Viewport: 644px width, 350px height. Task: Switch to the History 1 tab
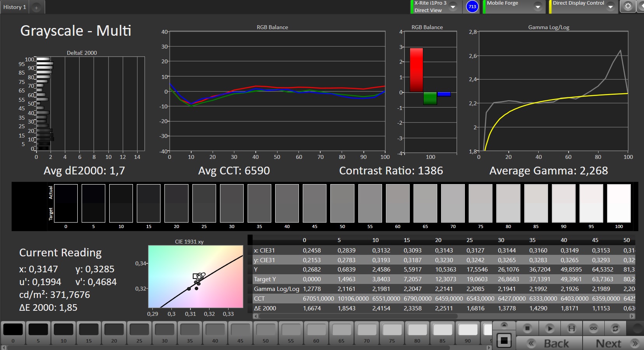point(15,7)
